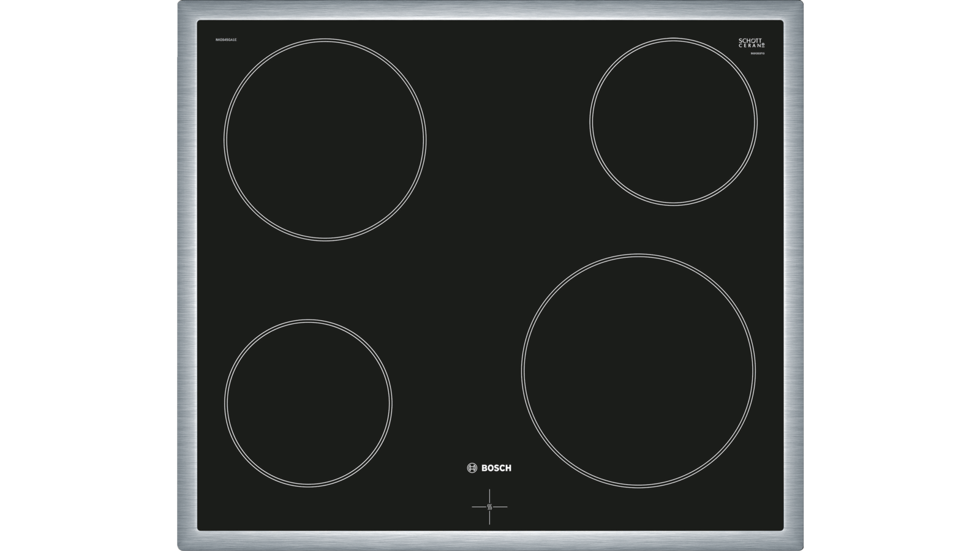Select the small rear-right cooking zone ring
Image resolution: width=980 pixels, height=551 pixels.
(674, 121)
